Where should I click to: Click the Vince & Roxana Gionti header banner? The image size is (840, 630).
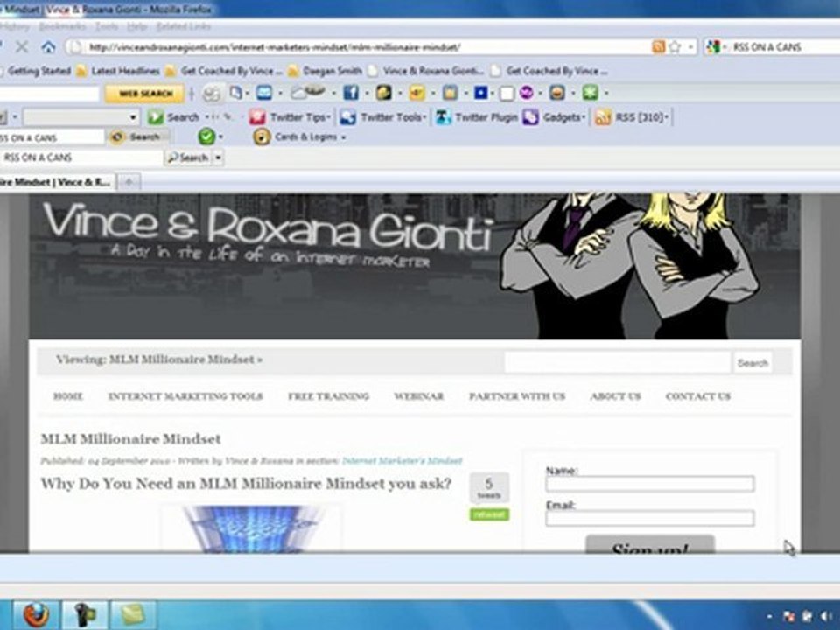[x=415, y=266]
